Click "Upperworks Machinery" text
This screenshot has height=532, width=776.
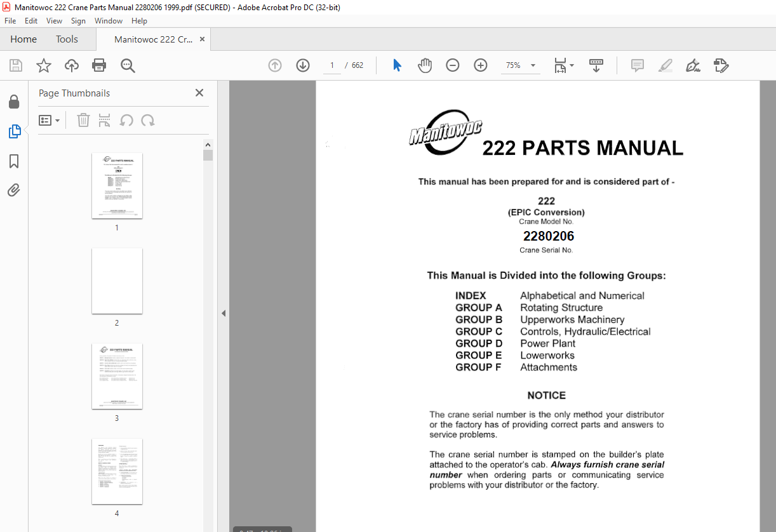coord(572,319)
